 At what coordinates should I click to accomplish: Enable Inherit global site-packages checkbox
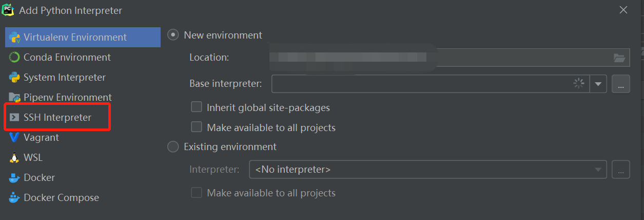click(196, 107)
